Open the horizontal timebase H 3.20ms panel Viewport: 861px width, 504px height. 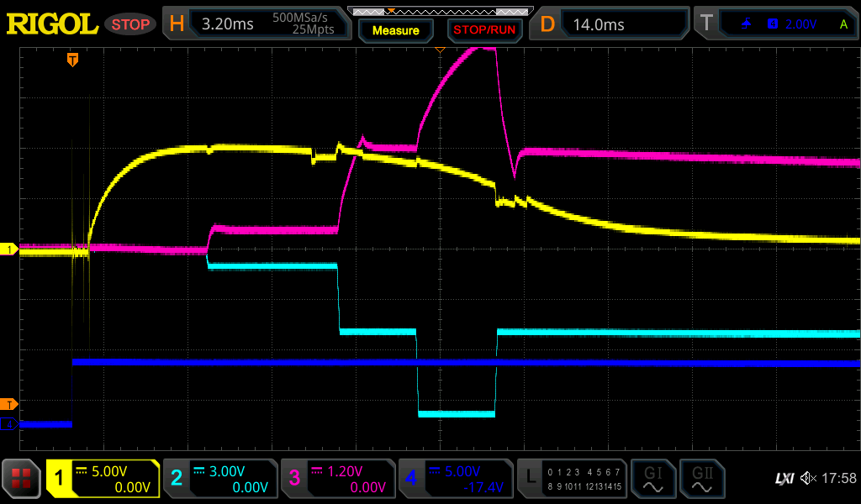[256, 24]
